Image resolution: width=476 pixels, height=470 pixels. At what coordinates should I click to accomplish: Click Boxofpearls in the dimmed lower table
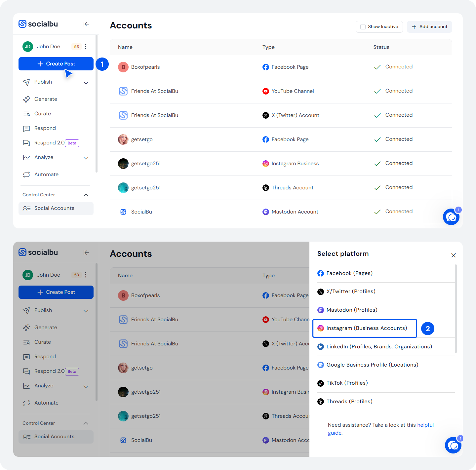point(145,295)
